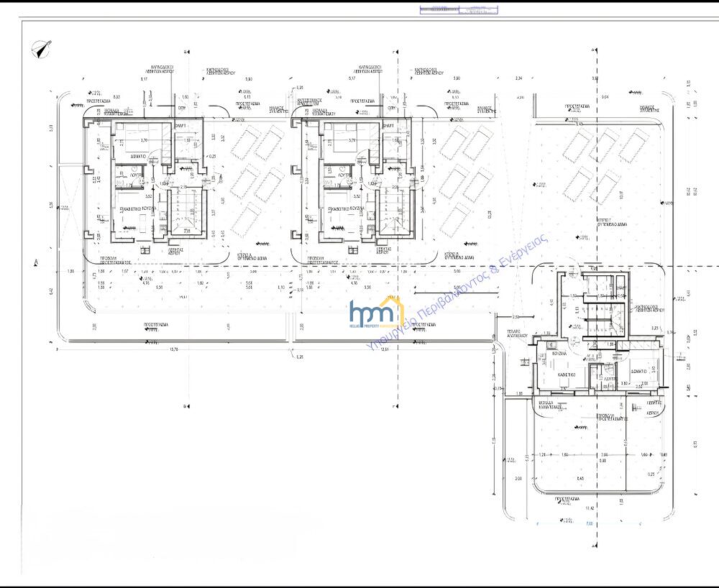This screenshot has width=719, height=588.
Task: Click the blue 7.00 dimension at bottom right
Action: tap(588, 524)
